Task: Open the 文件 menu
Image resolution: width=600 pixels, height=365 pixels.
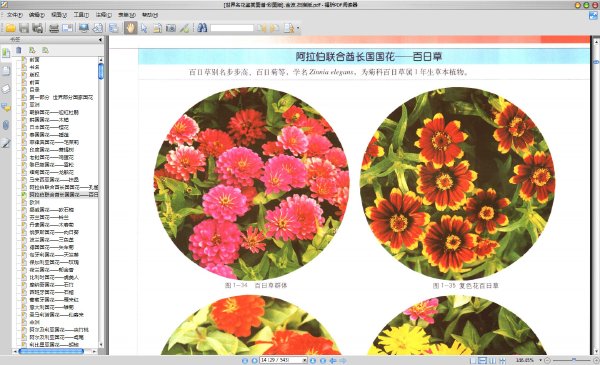Action: tap(15, 15)
